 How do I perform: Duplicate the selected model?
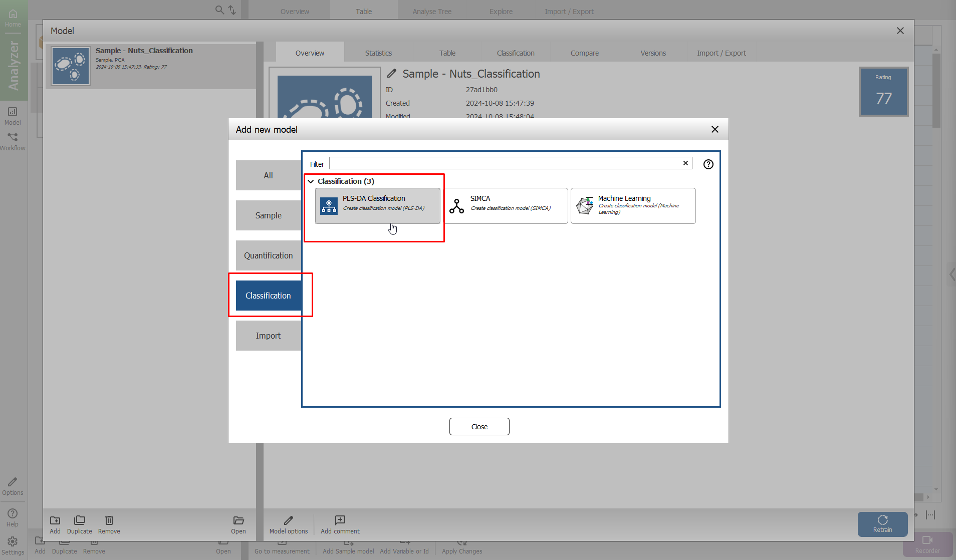[x=79, y=524]
